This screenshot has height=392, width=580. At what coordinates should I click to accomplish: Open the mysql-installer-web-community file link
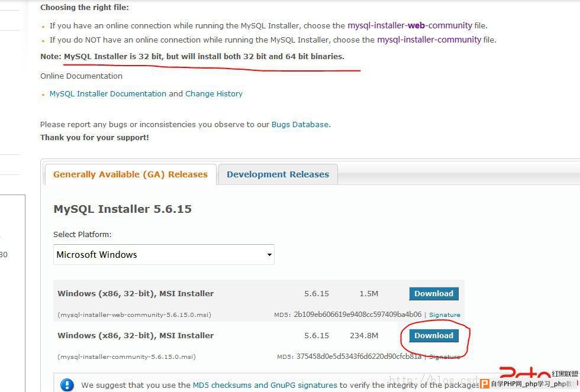[x=410, y=25]
